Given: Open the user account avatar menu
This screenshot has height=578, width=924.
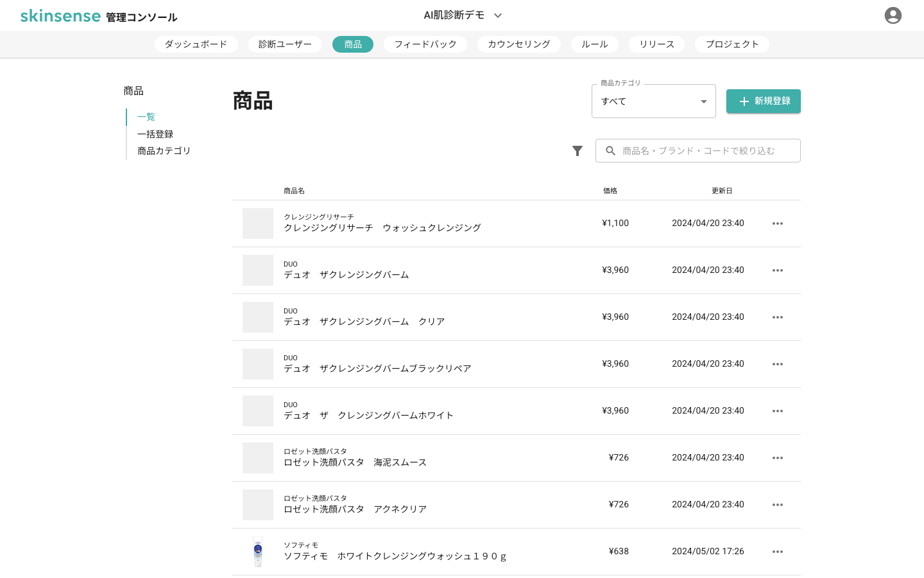Looking at the screenshot, I should pyautogui.click(x=893, y=15).
